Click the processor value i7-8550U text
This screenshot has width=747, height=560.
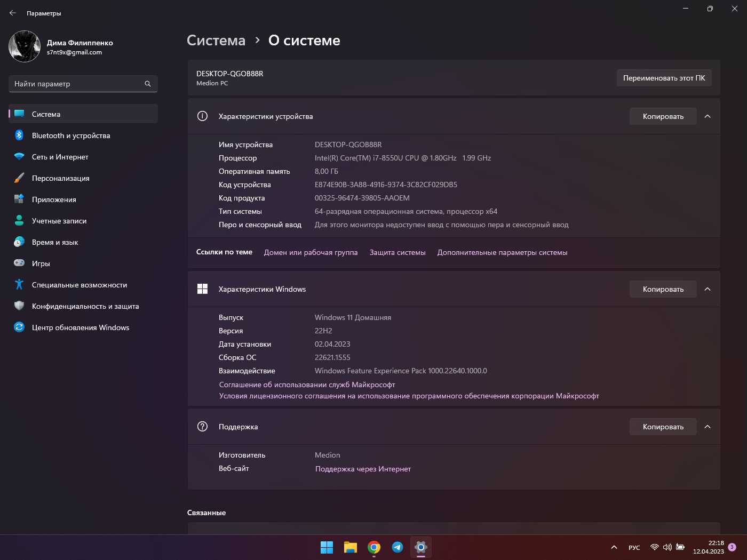pos(403,158)
